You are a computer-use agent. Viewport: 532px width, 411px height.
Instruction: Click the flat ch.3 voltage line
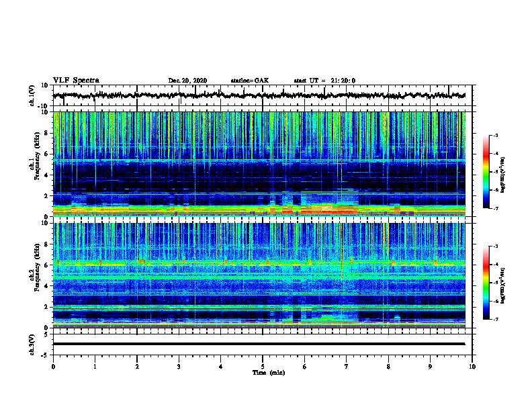click(x=259, y=344)
